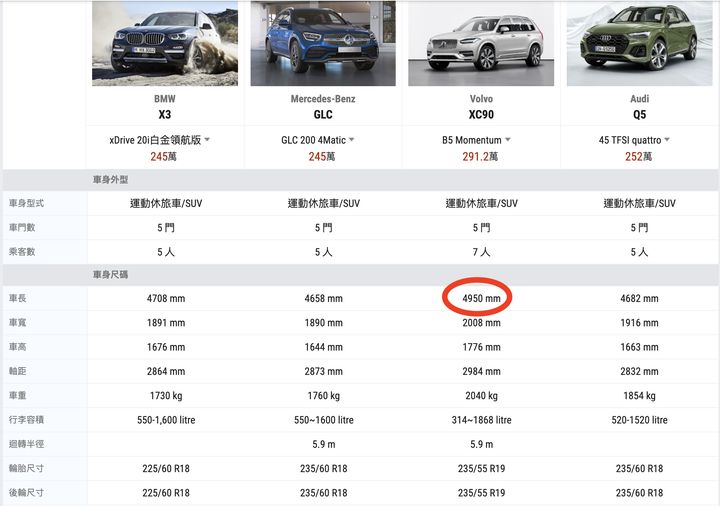Open the Audi Q5 car photo
Image resolution: width=720 pixels, height=506 pixels.
[639, 43]
